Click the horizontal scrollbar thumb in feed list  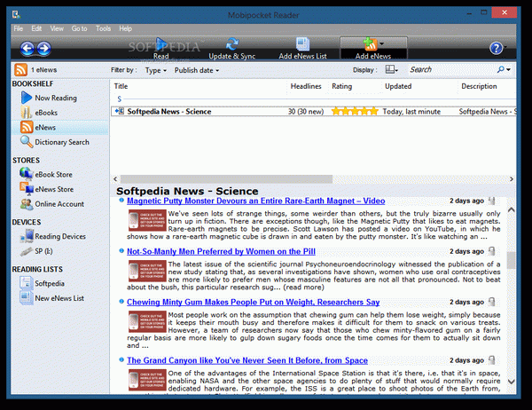226,179
